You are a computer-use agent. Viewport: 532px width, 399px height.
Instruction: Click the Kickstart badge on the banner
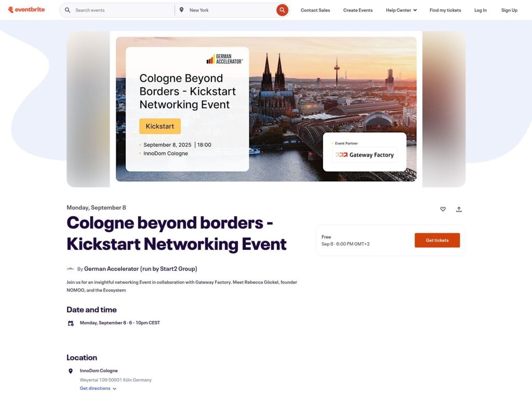point(160,126)
